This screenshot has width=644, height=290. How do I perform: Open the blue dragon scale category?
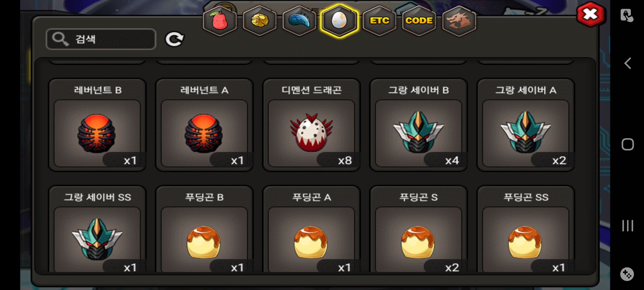point(299,21)
